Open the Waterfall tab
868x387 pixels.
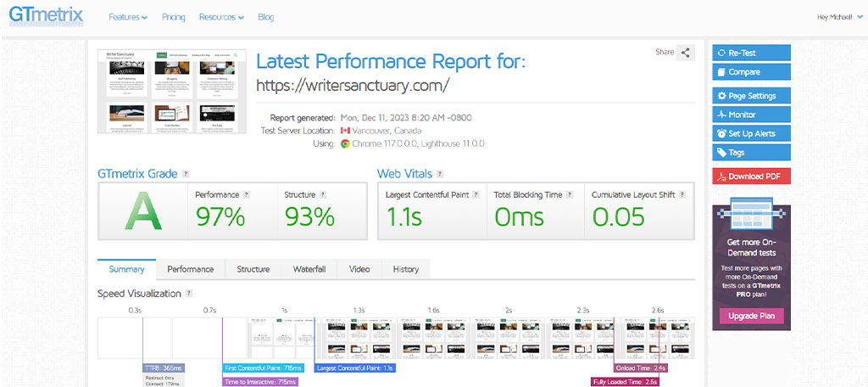[x=309, y=269]
